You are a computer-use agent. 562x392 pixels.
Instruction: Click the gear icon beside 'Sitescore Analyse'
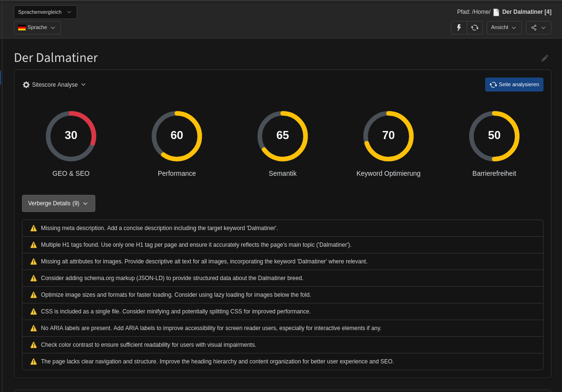pyautogui.click(x=26, y=84)
